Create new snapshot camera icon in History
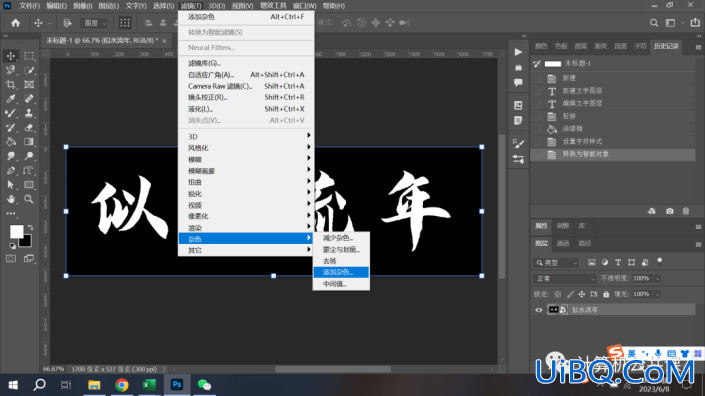Viewport: 705px width, 396px height. (669, 211)
